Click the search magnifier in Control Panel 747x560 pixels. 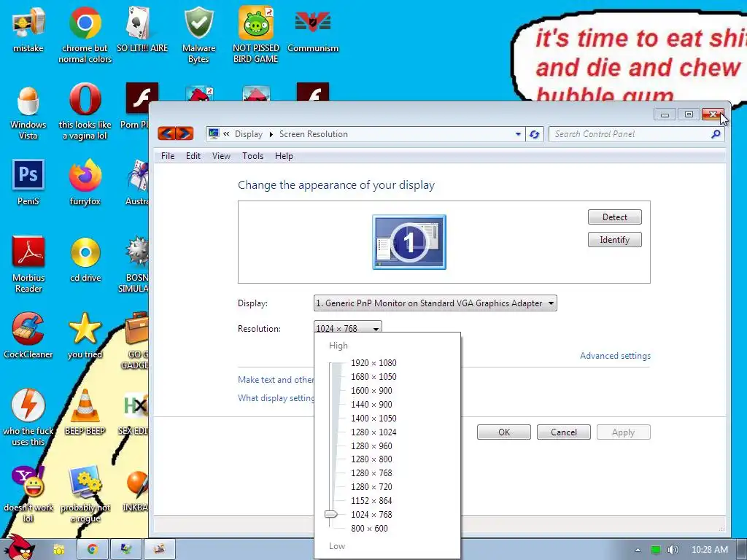tap(715, 134)
